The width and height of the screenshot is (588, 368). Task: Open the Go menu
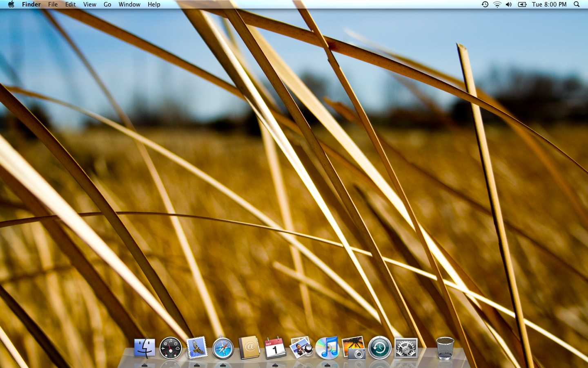(107, 4)
